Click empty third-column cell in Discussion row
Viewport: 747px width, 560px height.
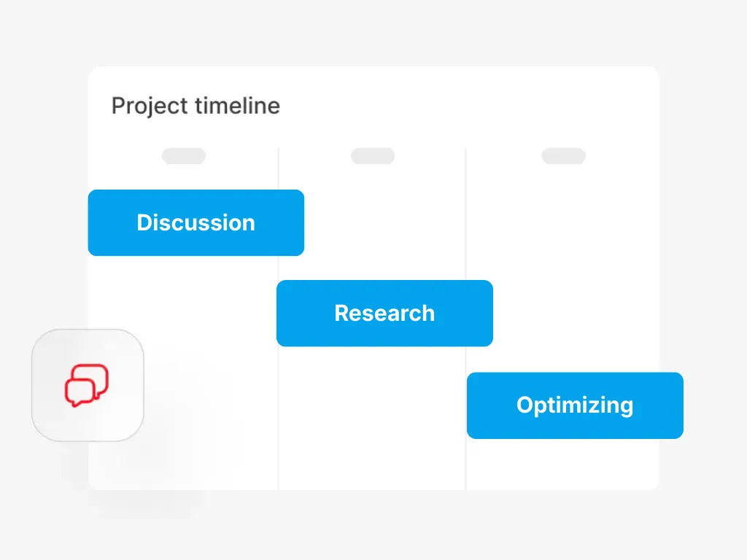click(x=562, y=223)
